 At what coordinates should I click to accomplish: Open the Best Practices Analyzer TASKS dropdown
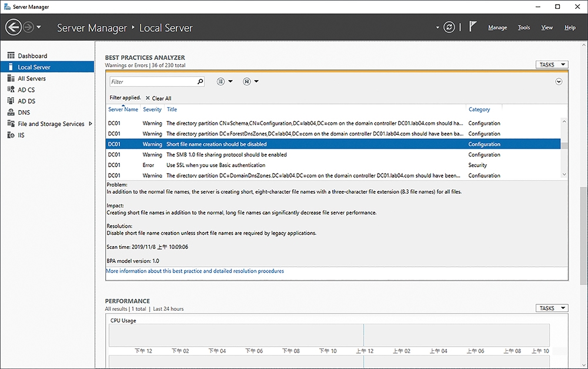552,65
